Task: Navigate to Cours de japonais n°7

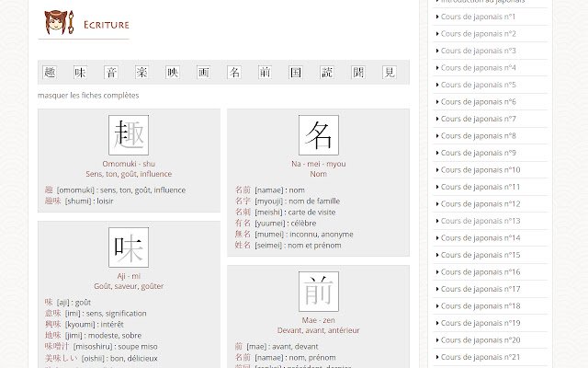Action: (x=478, y=119)
